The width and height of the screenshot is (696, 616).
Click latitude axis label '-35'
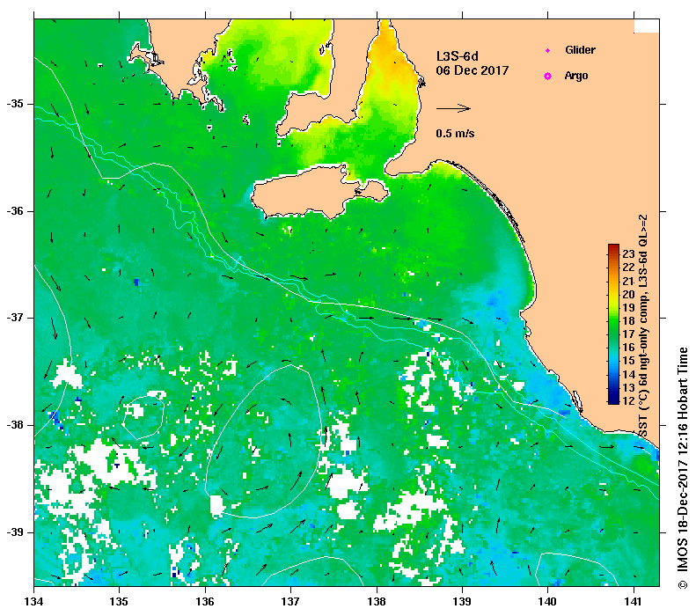pos(15,104)
